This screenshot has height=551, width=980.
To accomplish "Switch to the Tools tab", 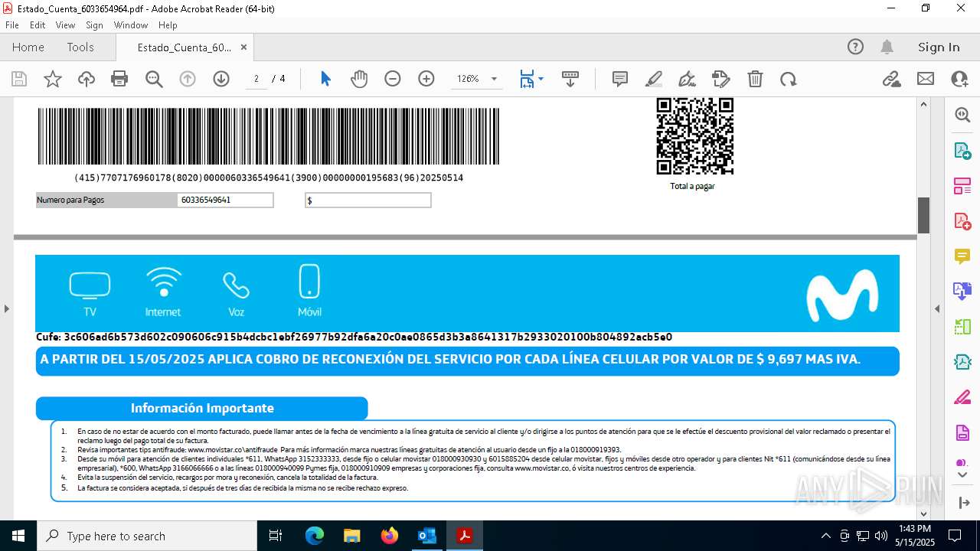I will [x=80, y=47].
